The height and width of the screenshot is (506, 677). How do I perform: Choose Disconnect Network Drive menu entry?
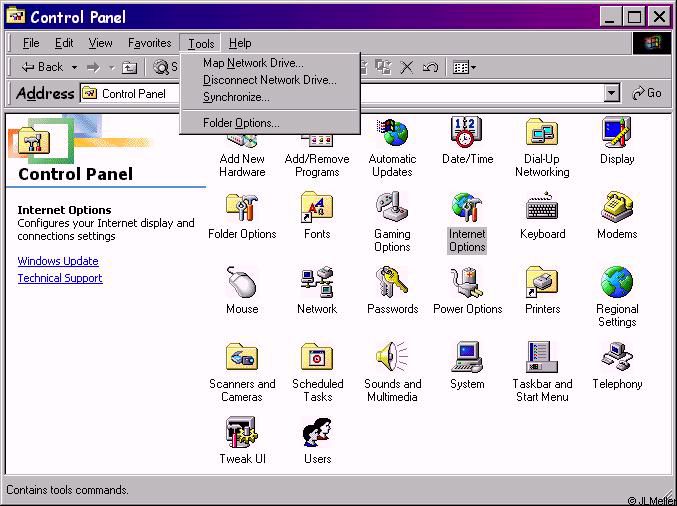click(x=270, y=80)
